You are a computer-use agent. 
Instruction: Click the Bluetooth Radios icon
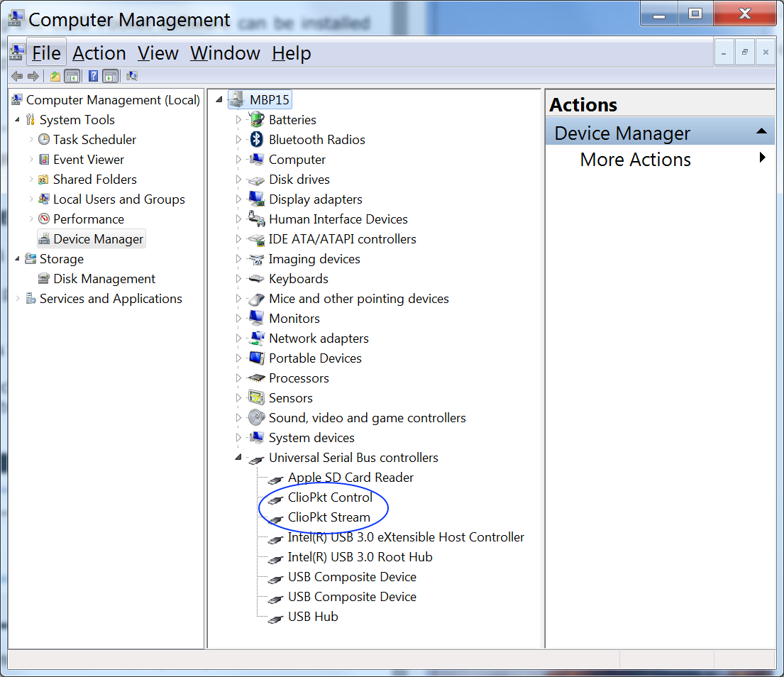[257, 140]
